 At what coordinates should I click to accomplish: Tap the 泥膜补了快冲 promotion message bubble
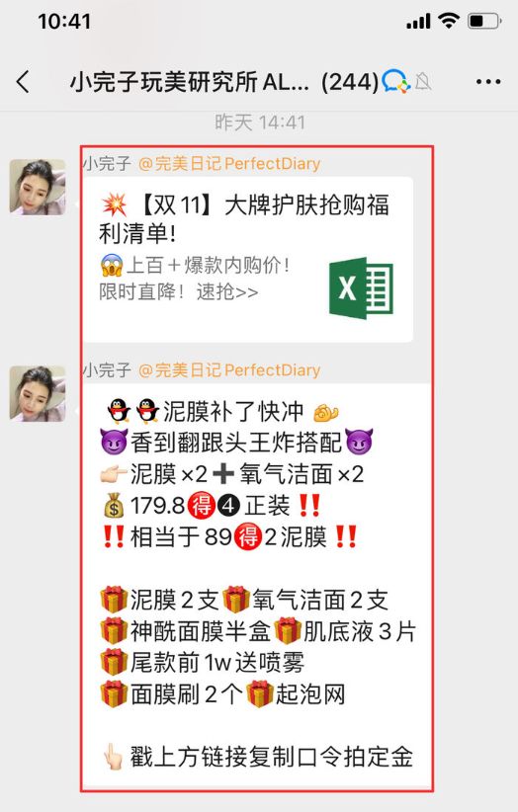click(257, 586)
